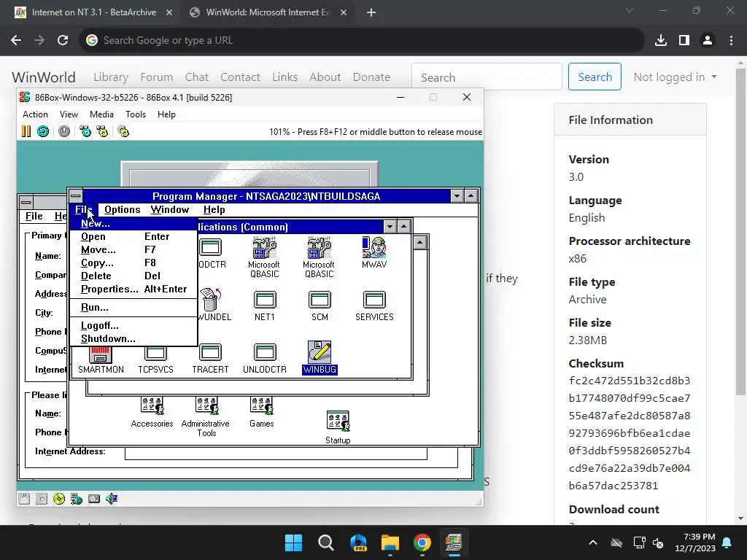Viewport: 747px width, 560px height.
Task: Select the UNLODCTR program icon
Action: coord(265,359)
